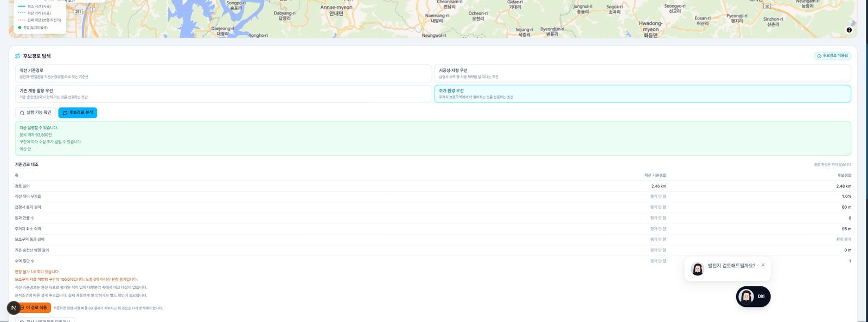Click the 후보경로 분석 button
The image size is (868, 322).
[78, 113]
